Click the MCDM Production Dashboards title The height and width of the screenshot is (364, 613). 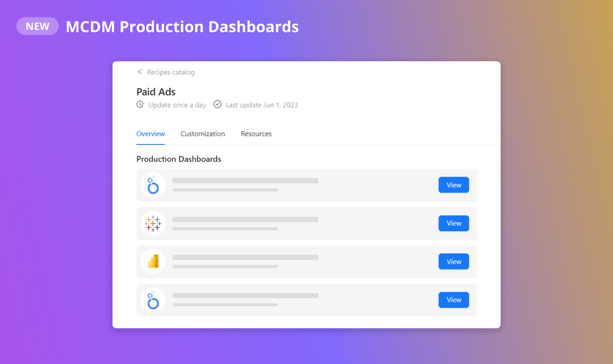[182, 27]
